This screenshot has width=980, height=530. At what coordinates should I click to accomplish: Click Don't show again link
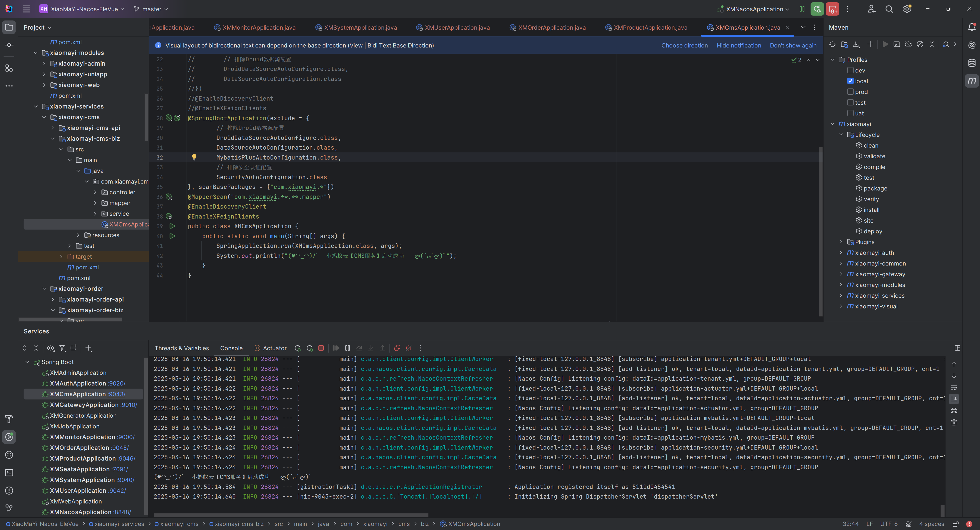point(793,45)
